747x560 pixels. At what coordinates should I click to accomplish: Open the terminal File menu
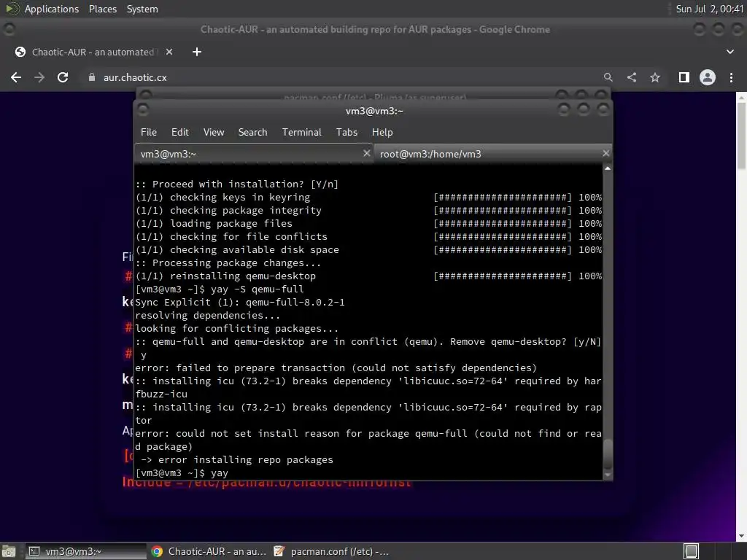(149, 132)
